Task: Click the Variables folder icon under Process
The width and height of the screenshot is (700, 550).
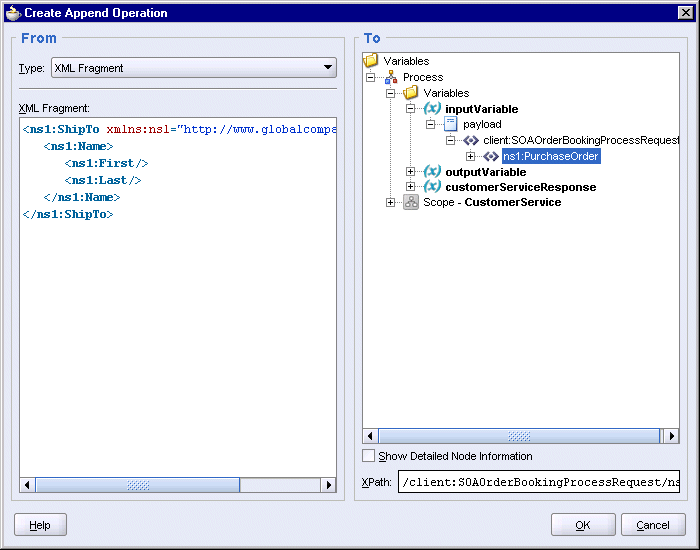Action: point(411,92)
